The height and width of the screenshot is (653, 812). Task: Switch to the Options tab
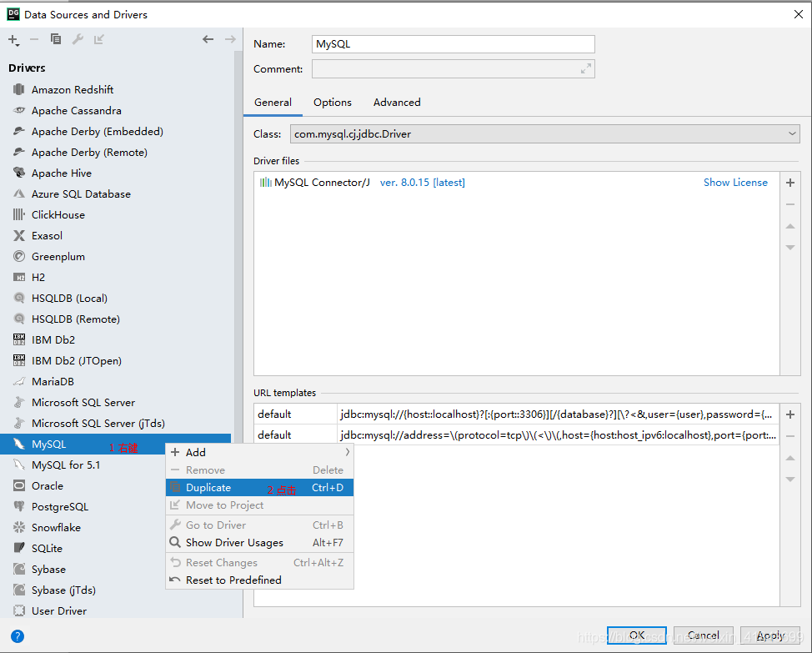pos(333,102)
